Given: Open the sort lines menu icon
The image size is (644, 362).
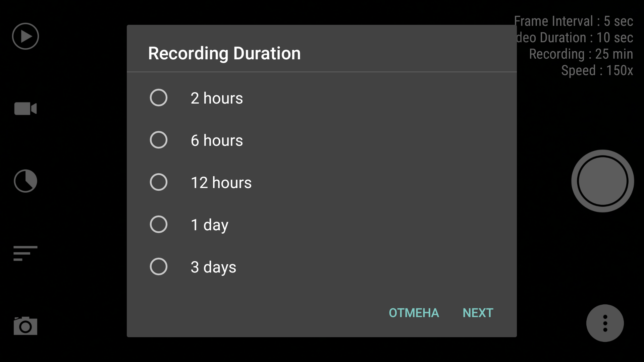Looking at the screenshot, I should click(25, 253).
